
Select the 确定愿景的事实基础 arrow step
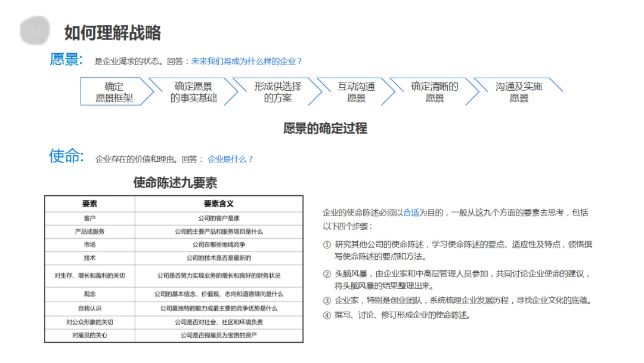[x=193, y=92]
